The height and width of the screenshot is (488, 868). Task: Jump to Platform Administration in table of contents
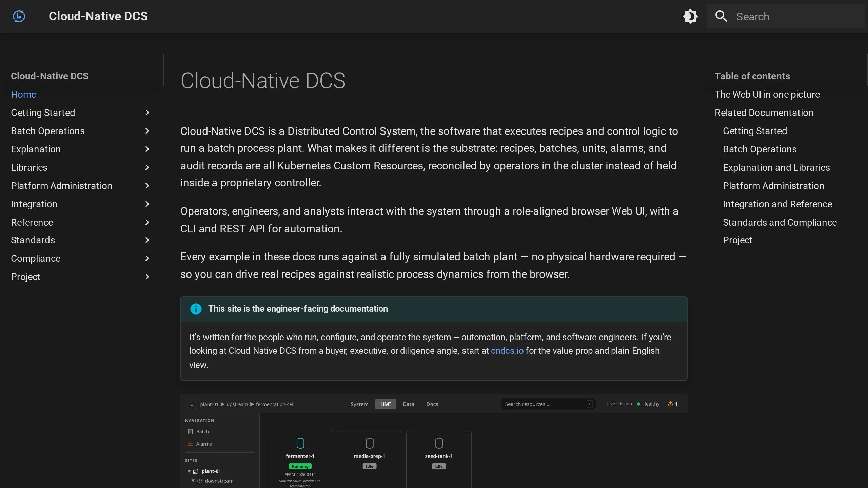point(773,186)
